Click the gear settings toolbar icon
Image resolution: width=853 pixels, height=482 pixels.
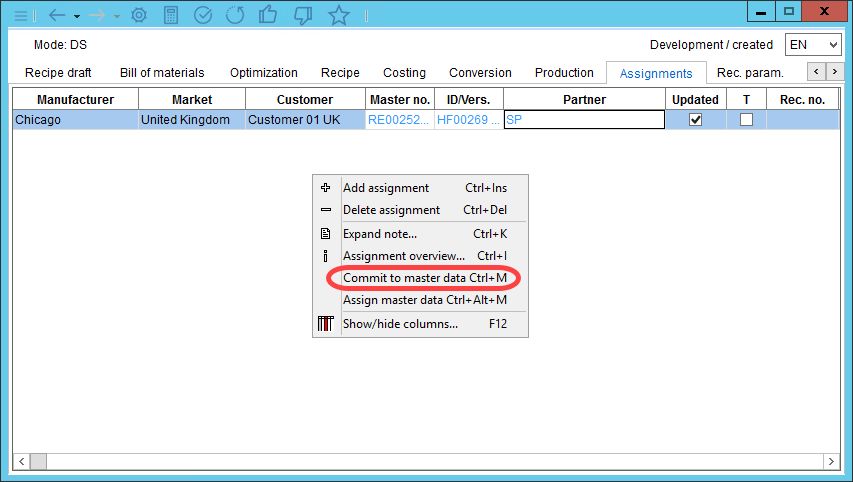click(x=139, y=15)
